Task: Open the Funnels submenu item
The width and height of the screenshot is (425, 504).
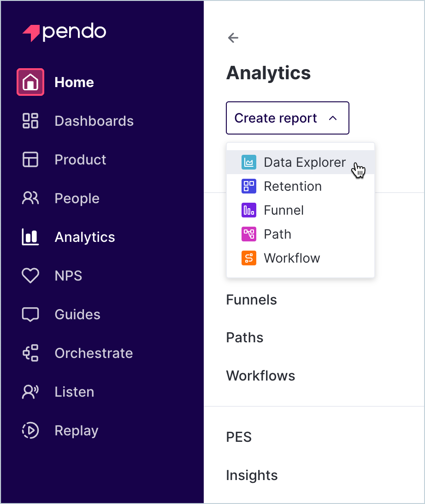Action: pyautogui.click(x=252, y=299)
